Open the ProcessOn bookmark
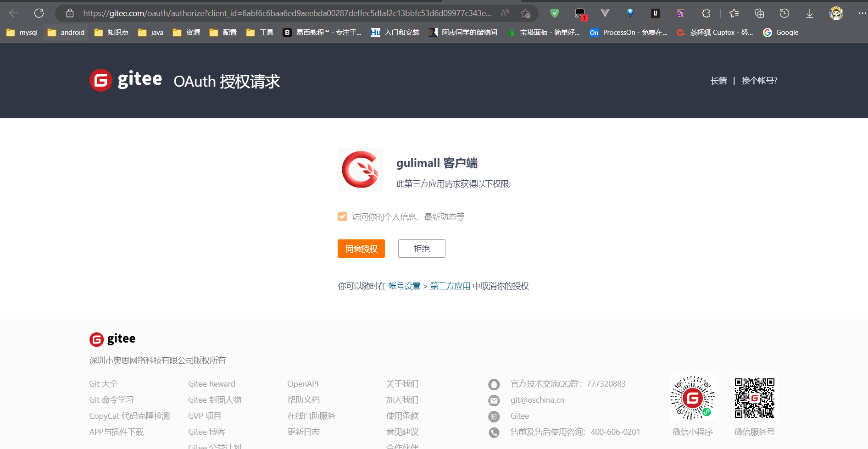 pyautogui.click(x=629, y=33)
